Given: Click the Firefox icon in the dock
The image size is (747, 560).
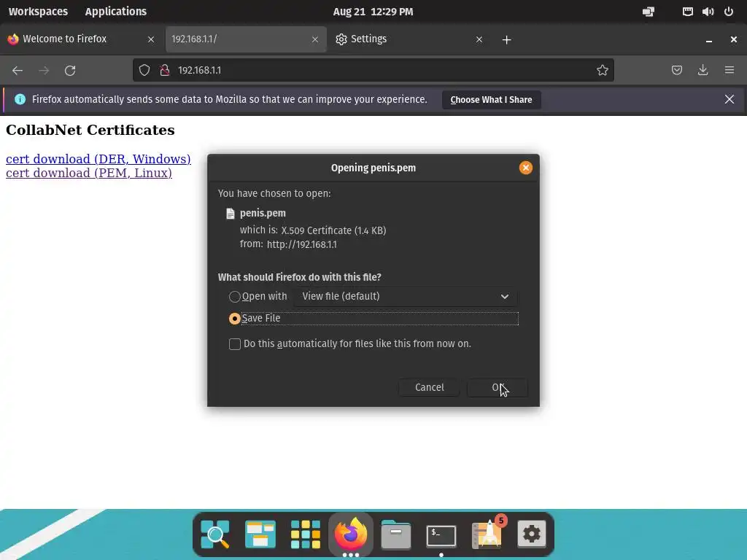Looking at the screenshot, I should [x=351, y=533].
